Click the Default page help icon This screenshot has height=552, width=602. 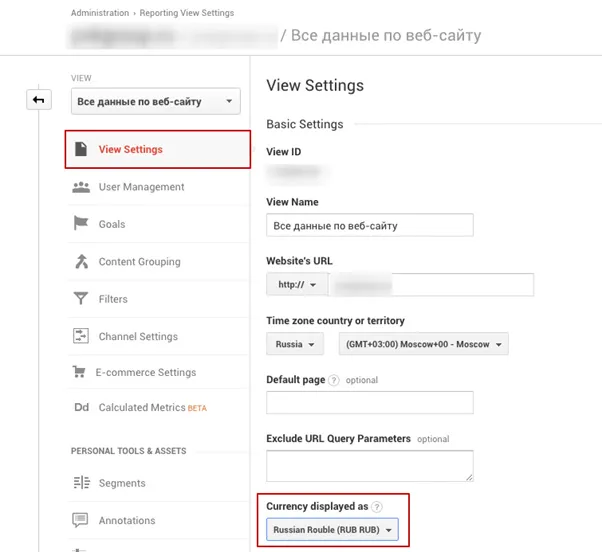334,380
